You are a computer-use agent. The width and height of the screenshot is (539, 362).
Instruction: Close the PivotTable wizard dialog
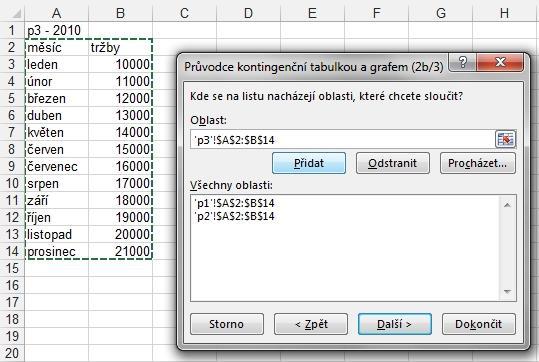(500, 63)
